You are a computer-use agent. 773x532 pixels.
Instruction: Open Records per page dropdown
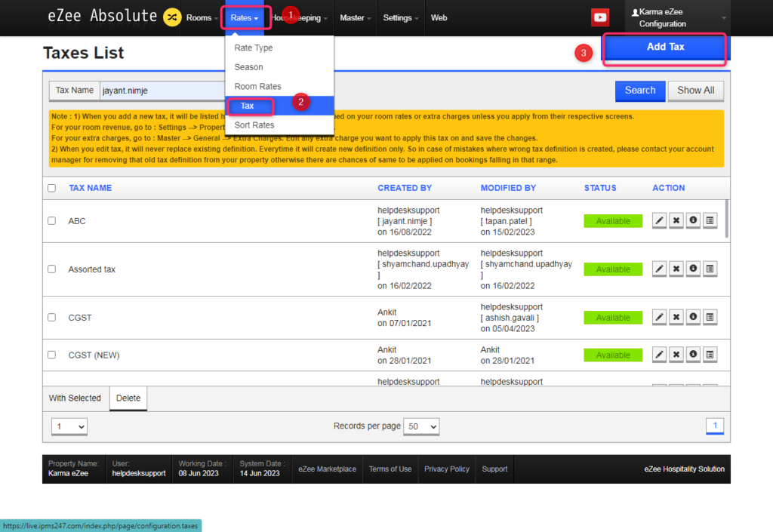tap(421, 426)
